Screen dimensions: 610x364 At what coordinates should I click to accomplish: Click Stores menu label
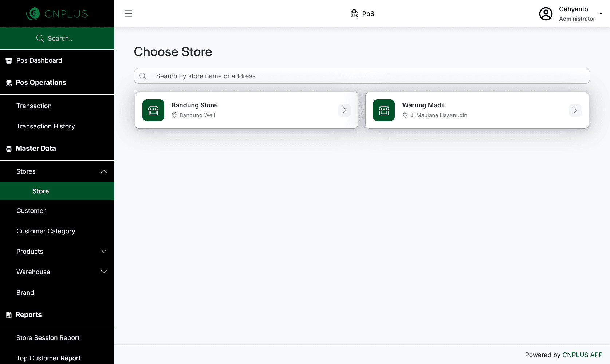tap(26, 171)
